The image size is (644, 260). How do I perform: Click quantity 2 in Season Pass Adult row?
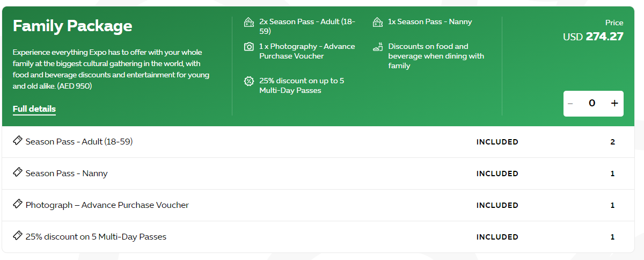point(612,142)
